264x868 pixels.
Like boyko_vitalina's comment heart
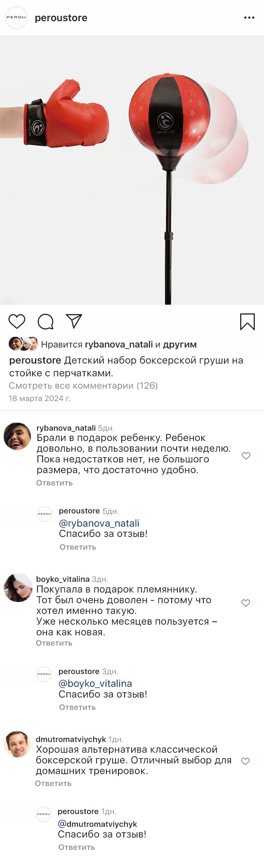click(x=245, y=603)
